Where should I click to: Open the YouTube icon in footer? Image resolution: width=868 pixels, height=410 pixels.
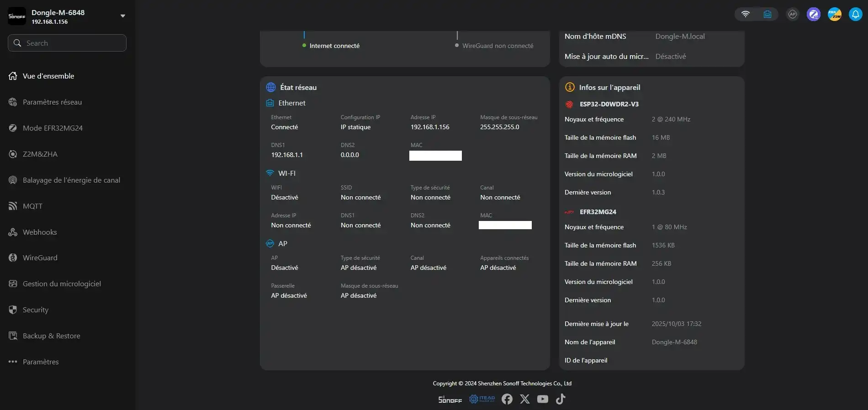pyautogui.click(x=542, y=399)
